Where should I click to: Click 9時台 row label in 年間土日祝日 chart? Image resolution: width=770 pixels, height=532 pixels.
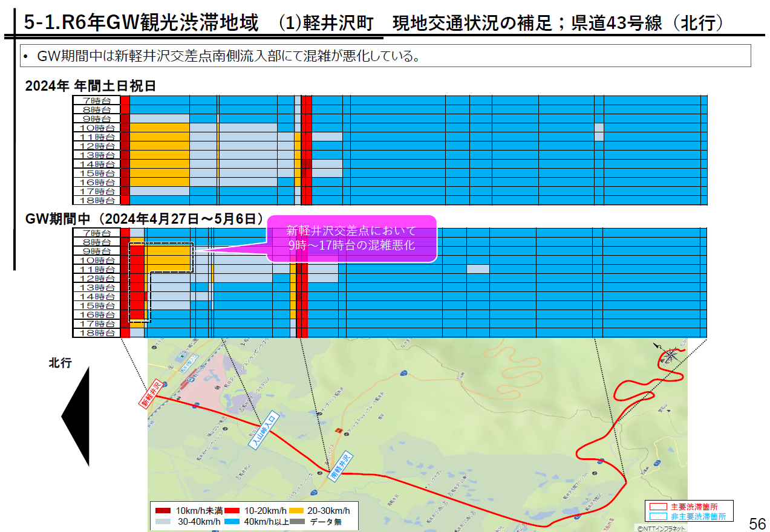[97, 118]
